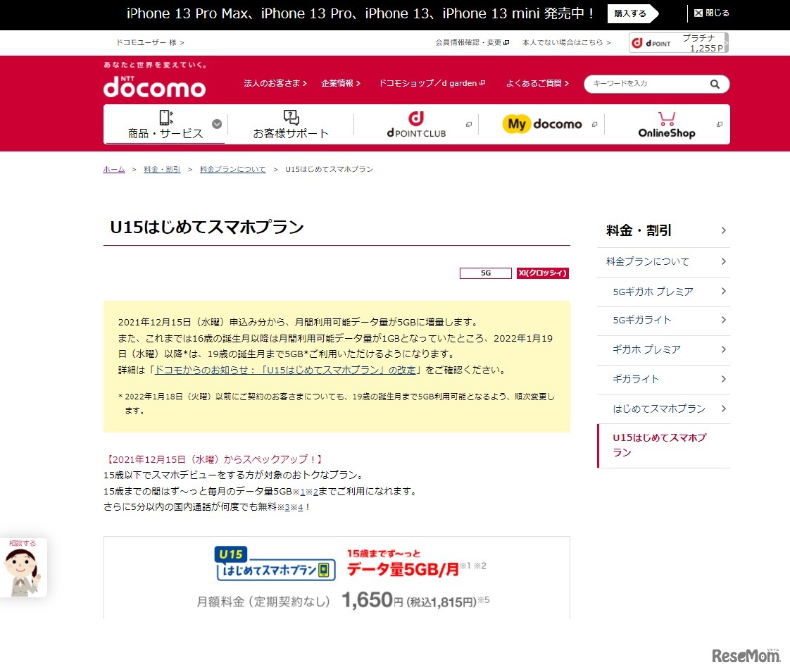
Task: Open sidebar item ギガライト
Action: (636, 379)
